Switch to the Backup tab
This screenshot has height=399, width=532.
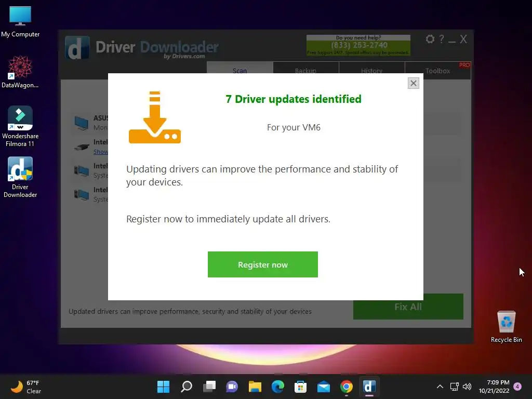pyautogui.click(x=305, y=70)
